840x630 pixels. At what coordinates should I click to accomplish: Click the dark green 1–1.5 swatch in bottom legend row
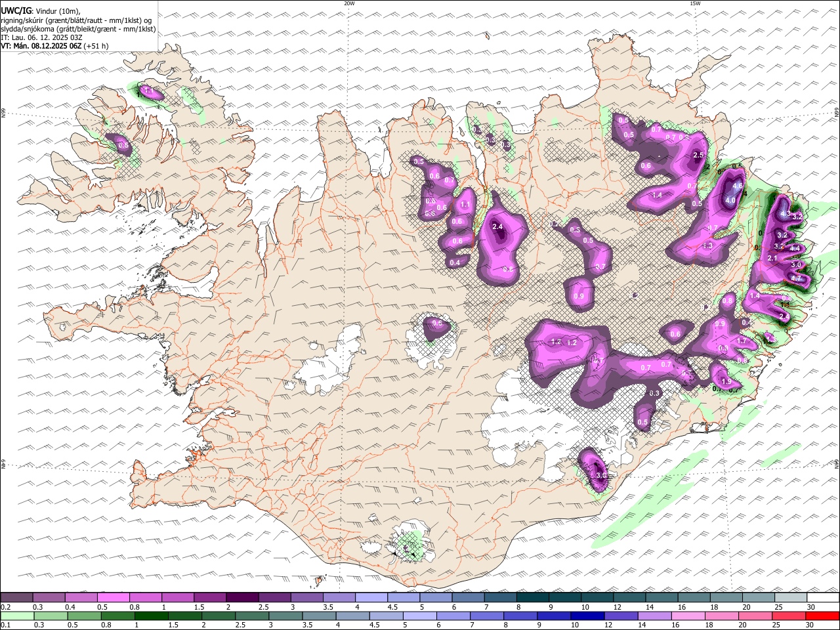(151, 616)
